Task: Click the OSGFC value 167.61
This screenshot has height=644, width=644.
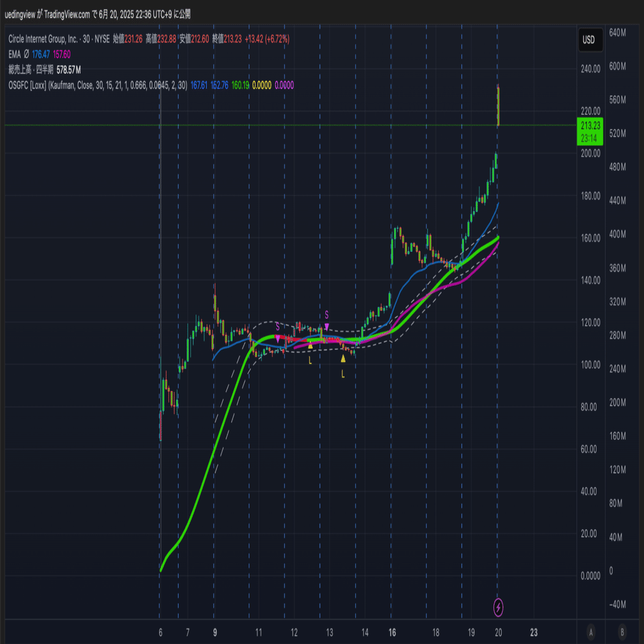Action: coord(199,85)
